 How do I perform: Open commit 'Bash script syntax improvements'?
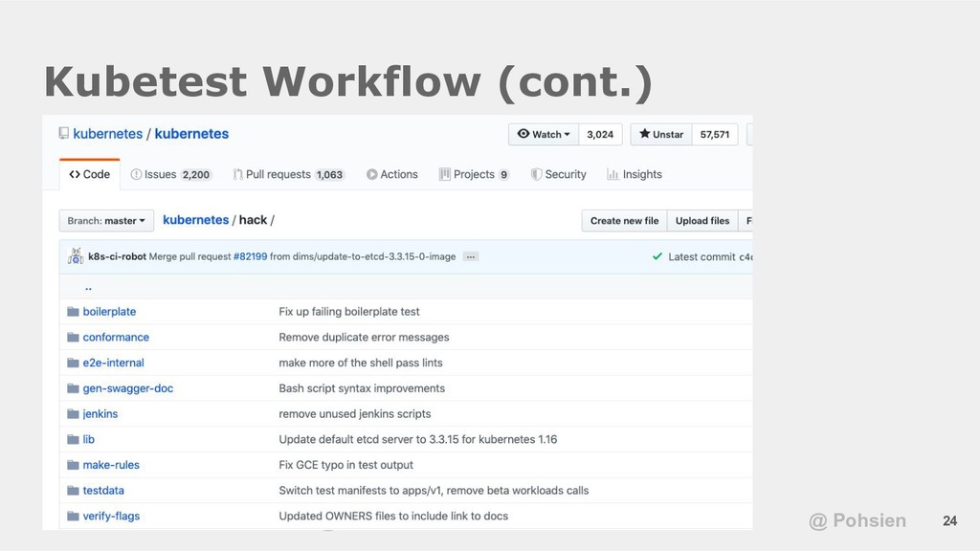pyautogui.click(x=362, y=388)
